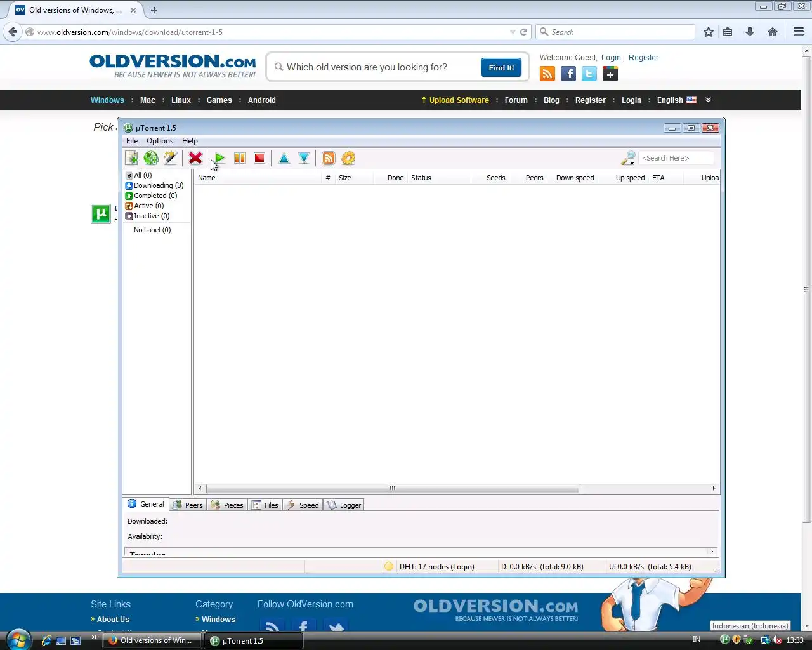This screenshot has height=650, width=812.
Task: Switch to the Speed tab
Action: [x=303, y=505]
